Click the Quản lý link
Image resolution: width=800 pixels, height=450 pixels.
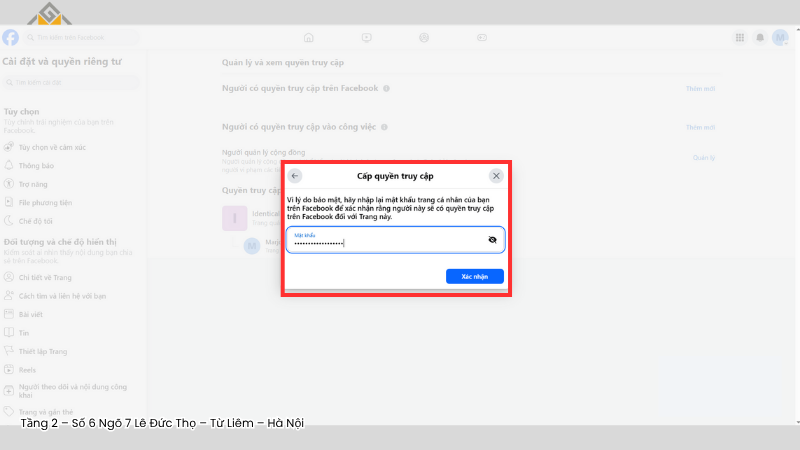(x=704, y=157)
